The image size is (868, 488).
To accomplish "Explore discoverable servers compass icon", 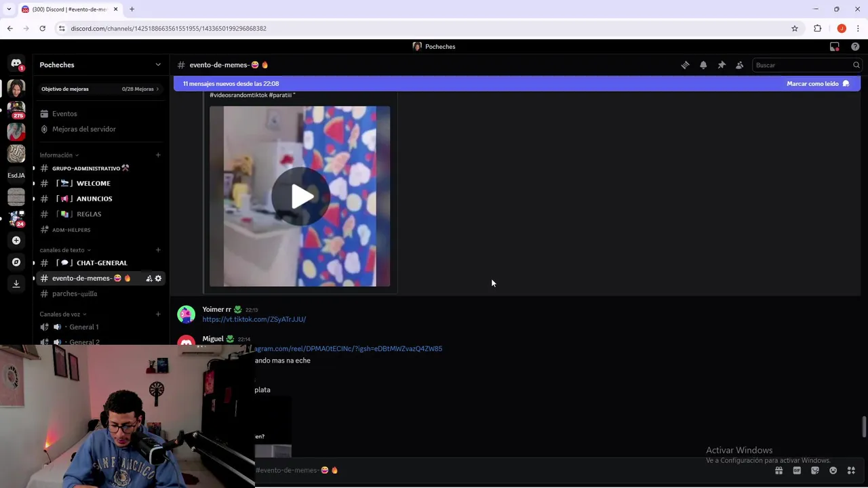I will pos(16,262).
